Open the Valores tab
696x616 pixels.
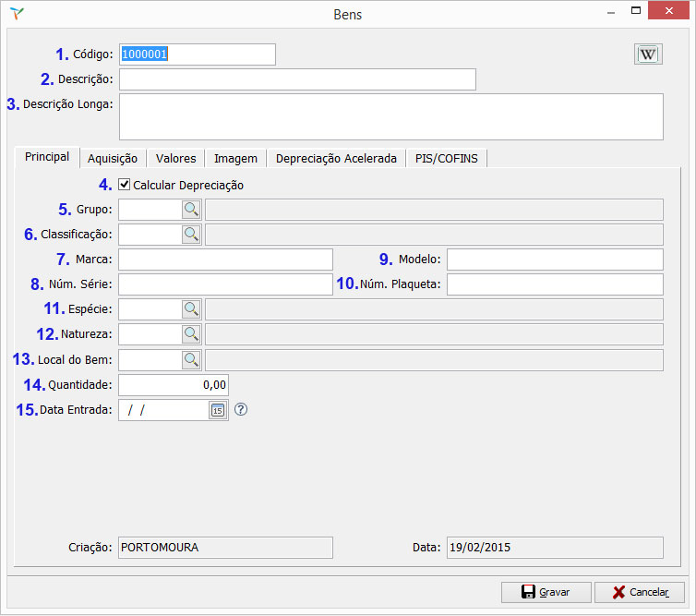tap(175, 159)
